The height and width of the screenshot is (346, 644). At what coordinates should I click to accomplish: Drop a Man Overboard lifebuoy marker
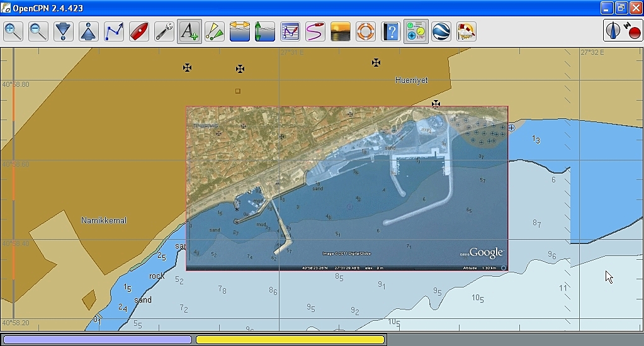[366, 31]
